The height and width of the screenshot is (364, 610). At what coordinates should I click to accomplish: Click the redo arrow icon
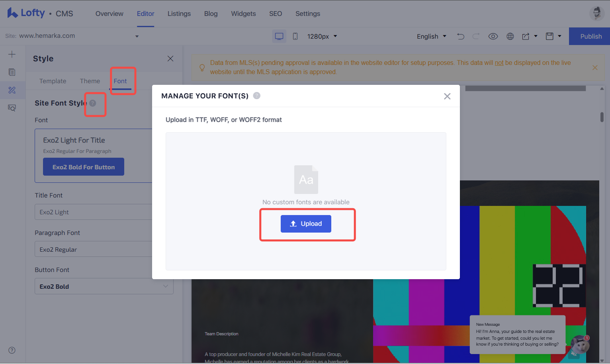click(x=476, y=36)
